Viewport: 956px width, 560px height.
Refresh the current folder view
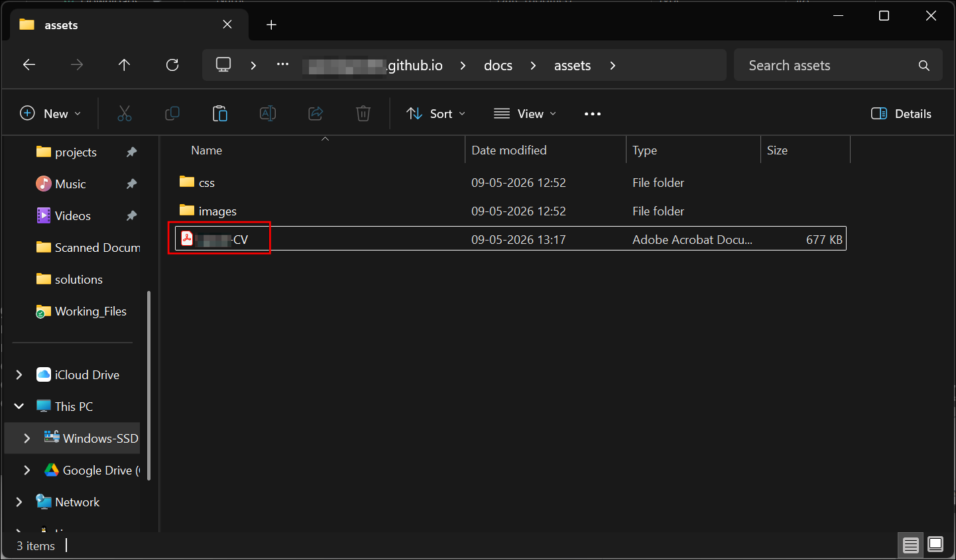[172, 65]
